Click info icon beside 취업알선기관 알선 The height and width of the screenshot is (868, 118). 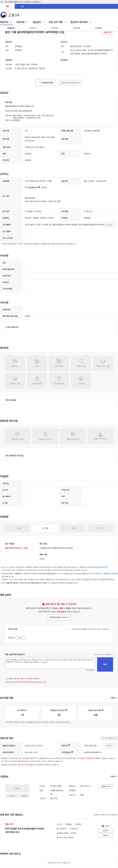click(x=66, y=710)
